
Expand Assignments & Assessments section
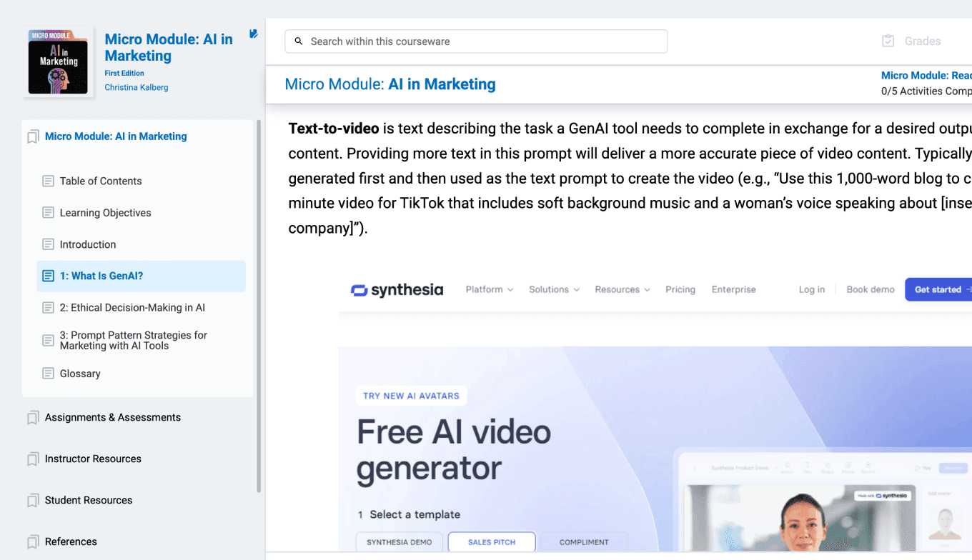point(113,417)
